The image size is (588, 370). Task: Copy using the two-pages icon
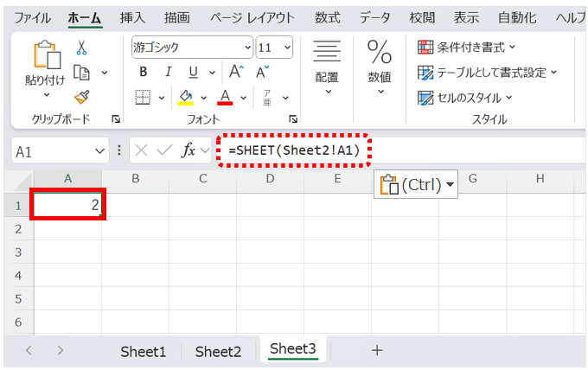(81, 73)
